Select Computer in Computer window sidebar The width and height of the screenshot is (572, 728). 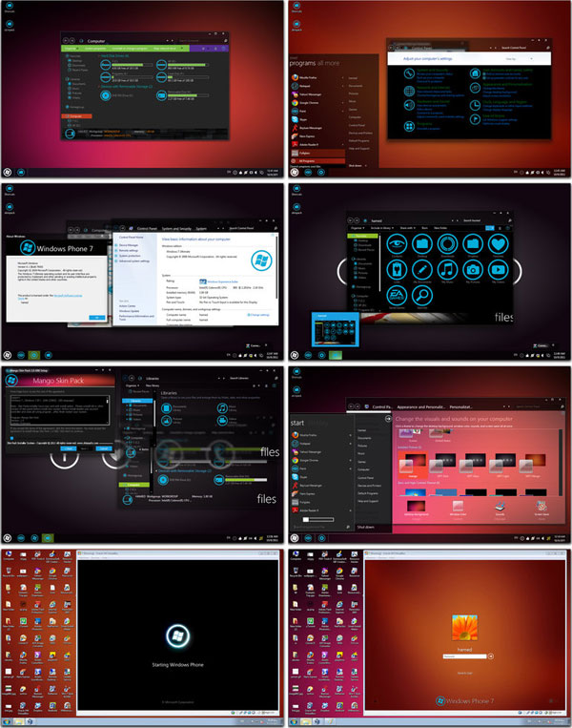(x=76, y=116)
